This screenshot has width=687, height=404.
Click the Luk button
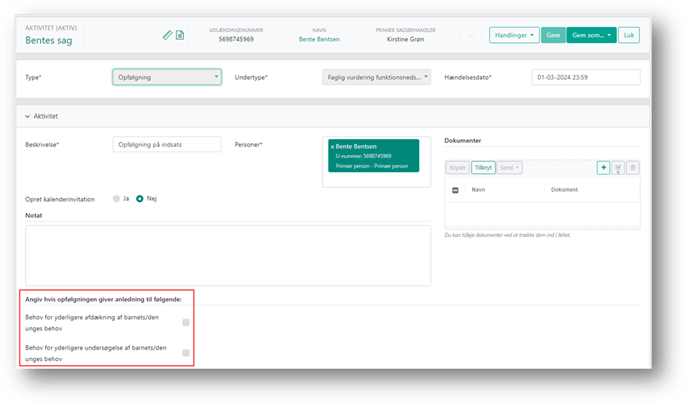(x=628, y=35)
